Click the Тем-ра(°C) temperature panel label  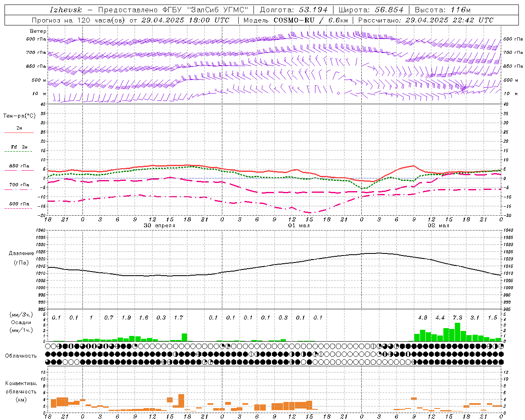tap(19, 116)
